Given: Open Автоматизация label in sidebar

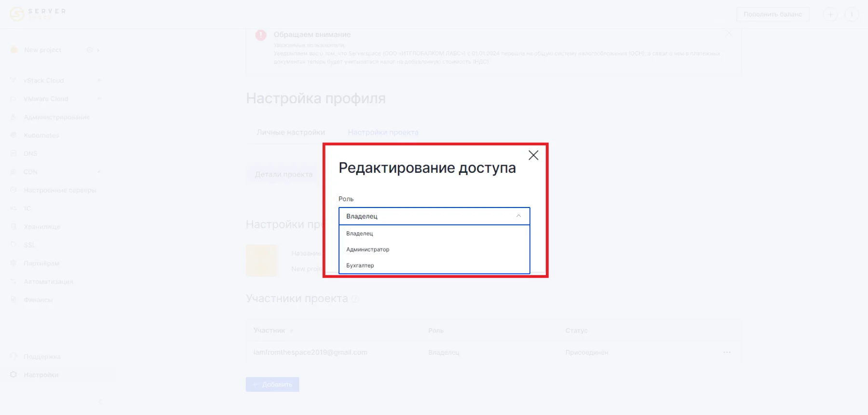Looking at the screenshot, I should click(x=48, y=281).
